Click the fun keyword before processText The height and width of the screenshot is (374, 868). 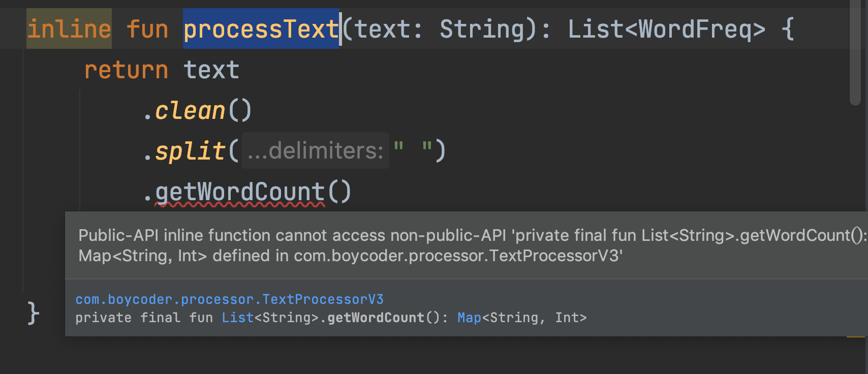click(147, 29)
